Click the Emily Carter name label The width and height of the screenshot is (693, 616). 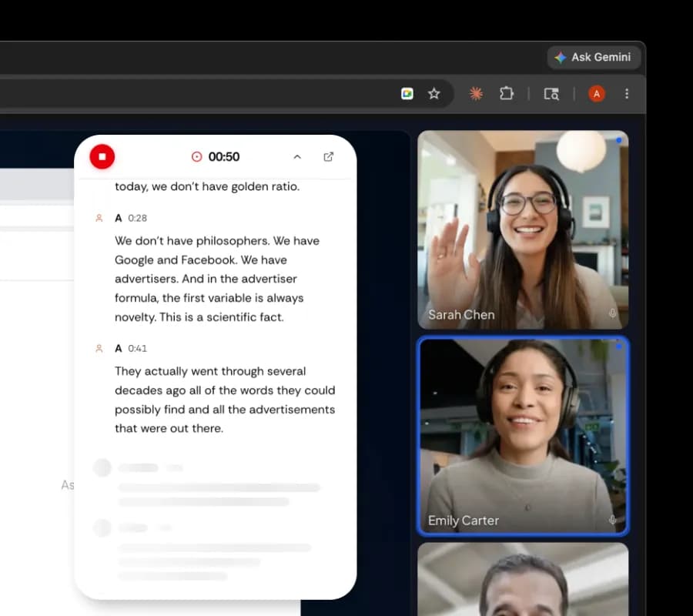coord(464,521)
